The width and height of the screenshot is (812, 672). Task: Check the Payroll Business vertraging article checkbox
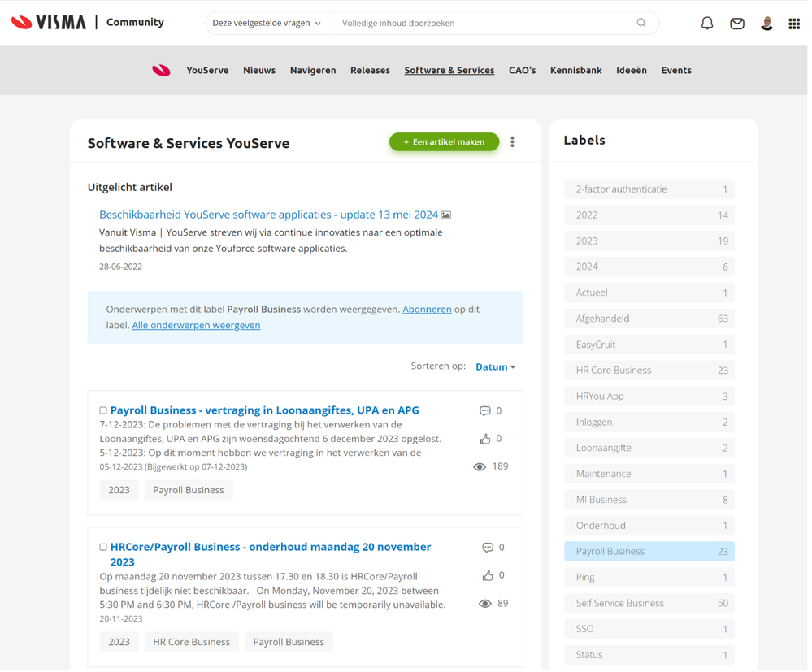coord(103,411)
